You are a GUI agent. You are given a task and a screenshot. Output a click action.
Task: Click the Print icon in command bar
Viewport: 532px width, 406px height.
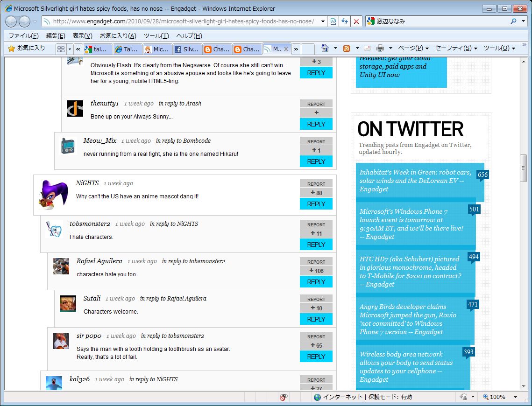(380, 49)
